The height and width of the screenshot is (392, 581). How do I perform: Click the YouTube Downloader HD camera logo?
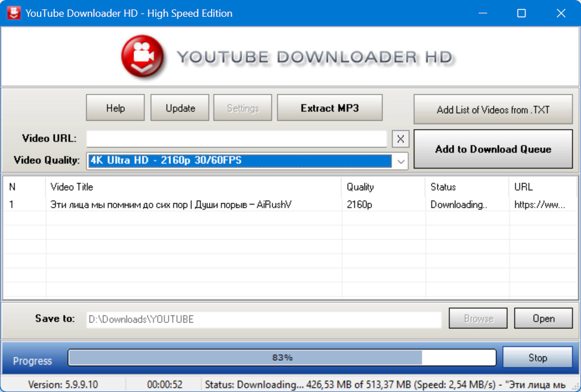pos(142,57)
